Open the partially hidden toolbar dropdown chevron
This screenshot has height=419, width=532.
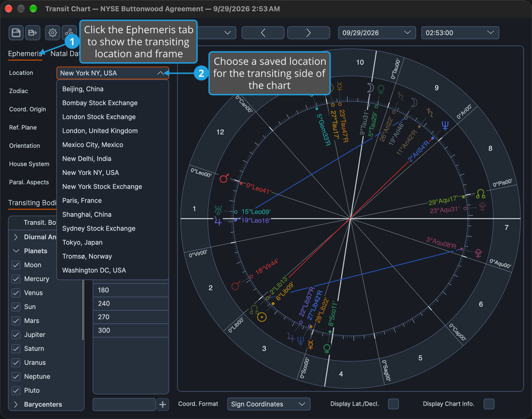click(x=228, y=33)
